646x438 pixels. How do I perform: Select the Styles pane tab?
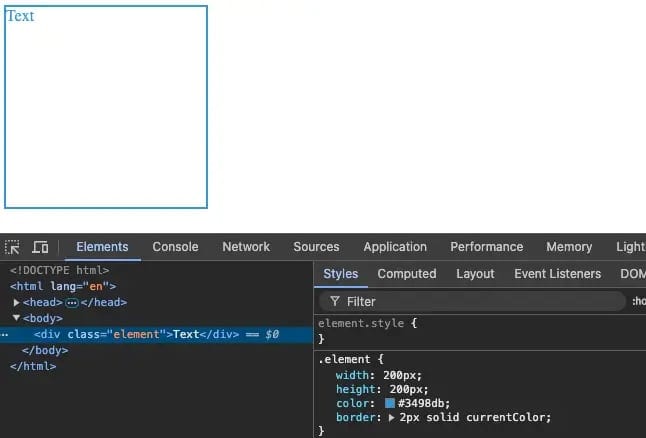[x=341, y=274]
